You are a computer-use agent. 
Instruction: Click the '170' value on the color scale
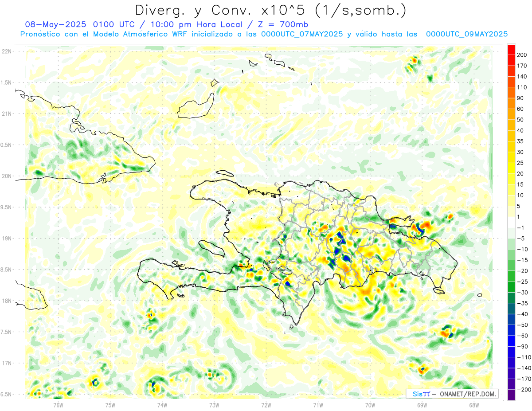[x=522, y=66]
